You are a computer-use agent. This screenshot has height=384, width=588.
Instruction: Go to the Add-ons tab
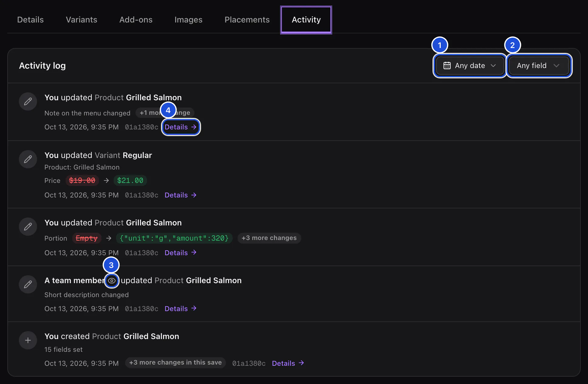136,20
